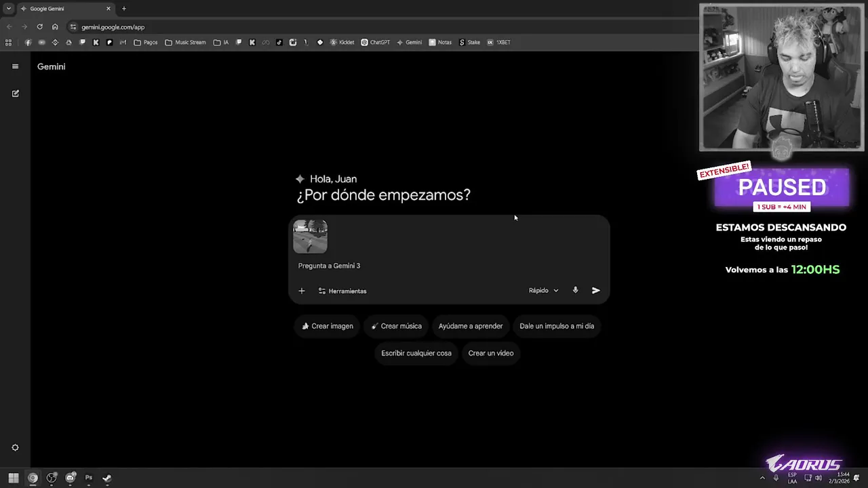Click Dale un impulso a mi día
Screen dimensions: 868x488
coord(557,326)
